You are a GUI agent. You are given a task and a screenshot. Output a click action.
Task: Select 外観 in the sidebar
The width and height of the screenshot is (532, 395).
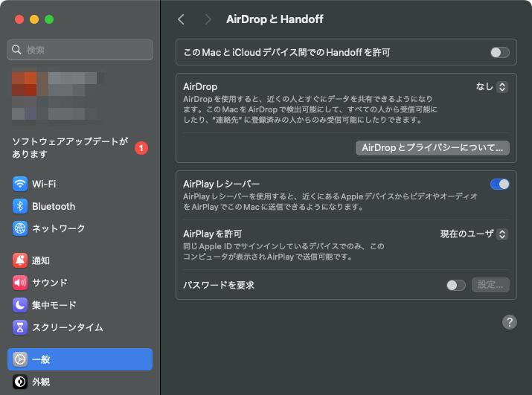[x=80, y=382]
